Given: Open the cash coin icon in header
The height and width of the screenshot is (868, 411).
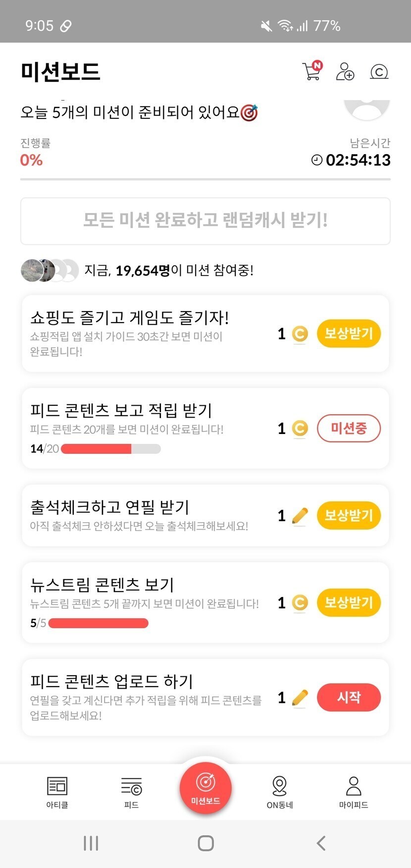Looking at the screenshot, I should pos(379,72).
